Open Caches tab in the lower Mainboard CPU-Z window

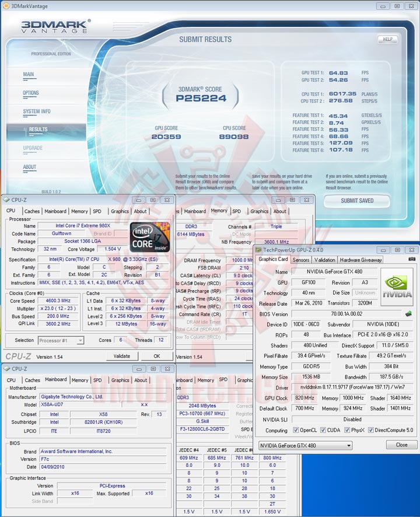pos(32,380)
